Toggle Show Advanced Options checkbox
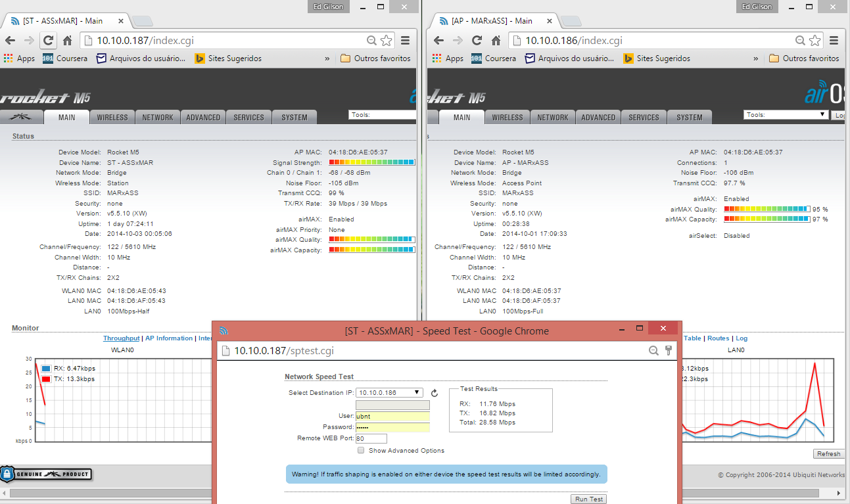 [361, 450]
